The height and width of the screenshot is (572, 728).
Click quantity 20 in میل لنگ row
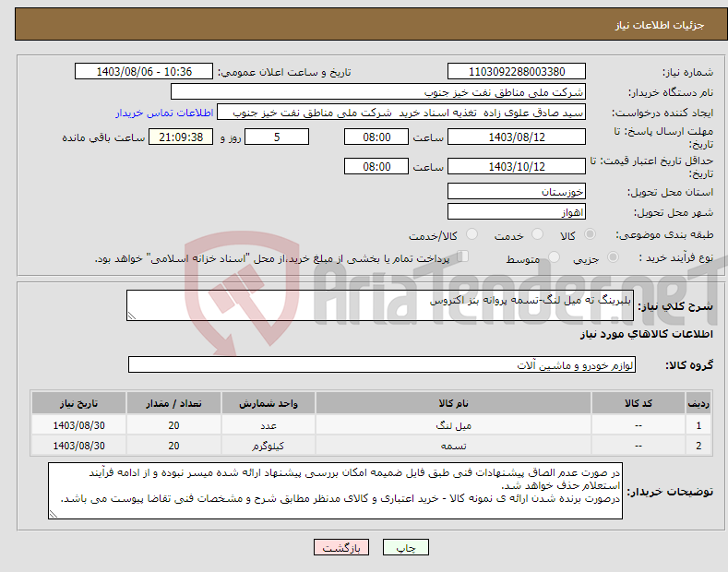(173, 425)
